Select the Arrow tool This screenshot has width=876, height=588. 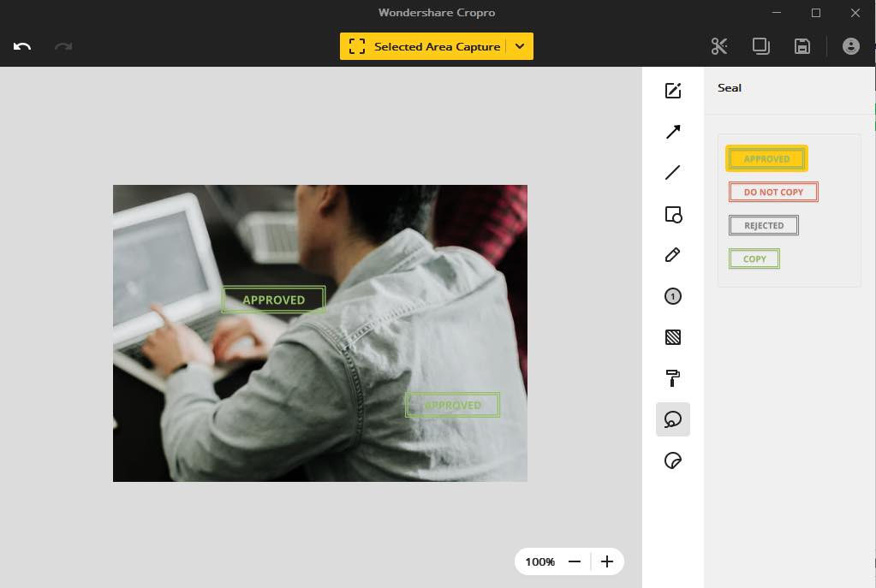(x=673, y=132)
